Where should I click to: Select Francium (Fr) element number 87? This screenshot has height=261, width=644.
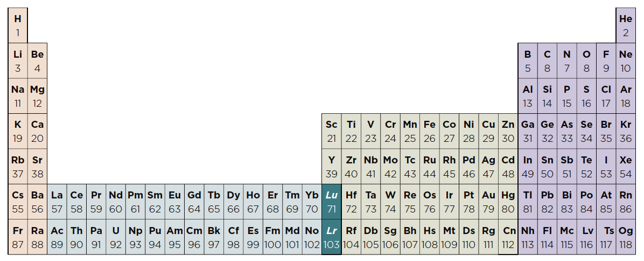(x=18, y=237)
